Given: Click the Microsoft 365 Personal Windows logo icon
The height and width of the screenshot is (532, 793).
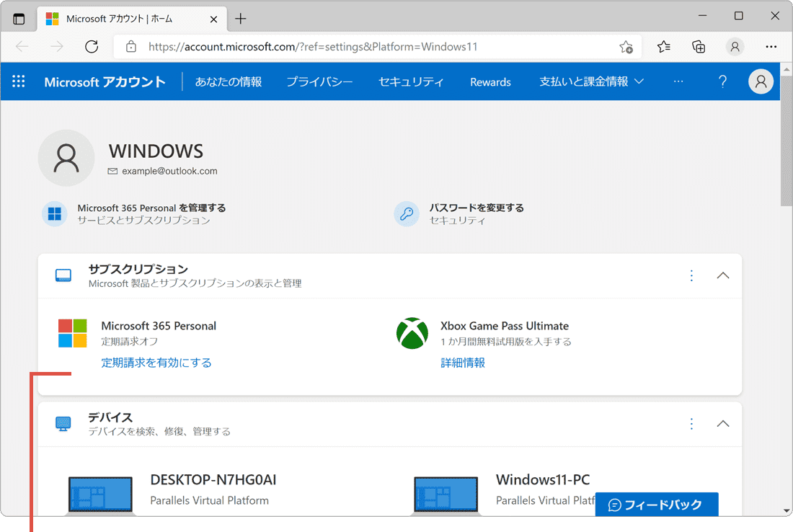Looking at the screenshot, I should click(x=71, y=333).
